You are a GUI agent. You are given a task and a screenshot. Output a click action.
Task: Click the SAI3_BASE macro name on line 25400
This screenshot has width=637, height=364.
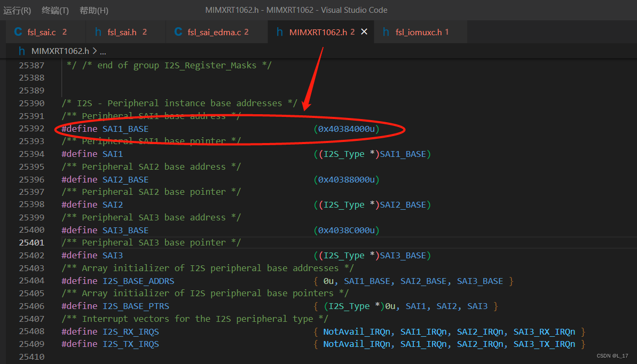[125, 231]
